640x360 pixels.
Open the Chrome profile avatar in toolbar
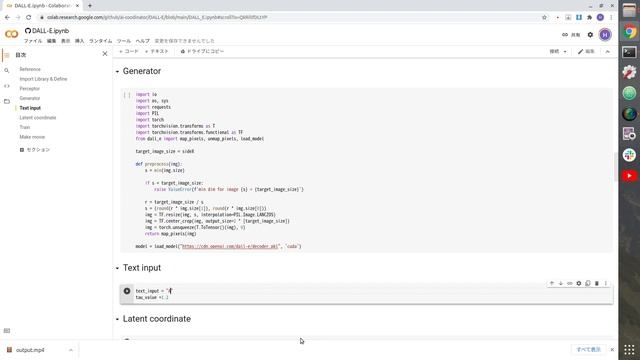600,17
